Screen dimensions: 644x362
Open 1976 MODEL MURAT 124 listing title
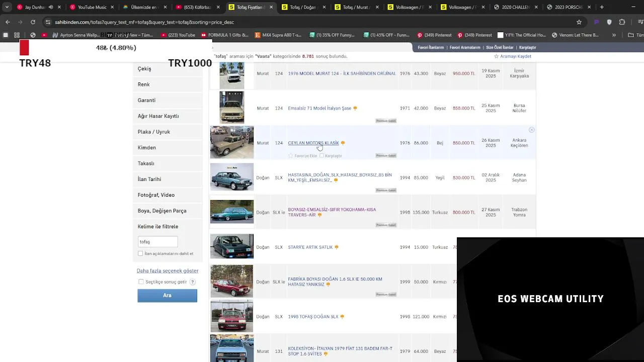pyautogui.click(x=342, y=73)
